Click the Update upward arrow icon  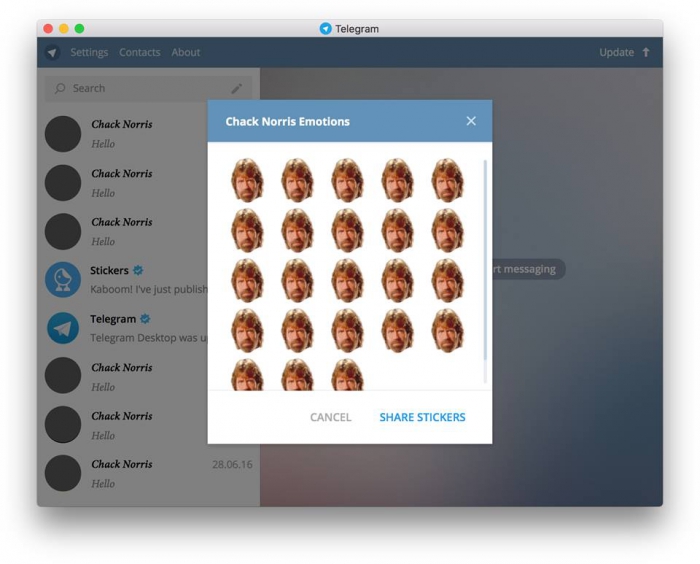point(646,52)
